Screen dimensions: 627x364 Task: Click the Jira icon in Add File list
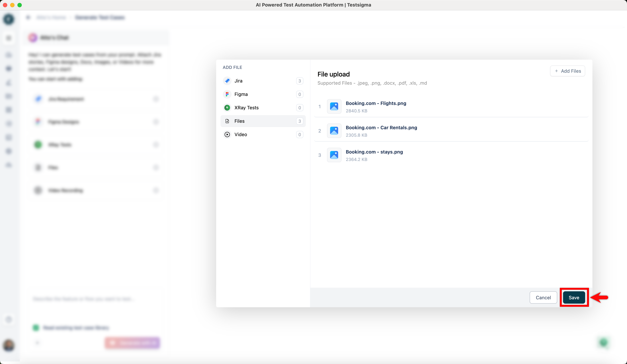coord(227,81)
